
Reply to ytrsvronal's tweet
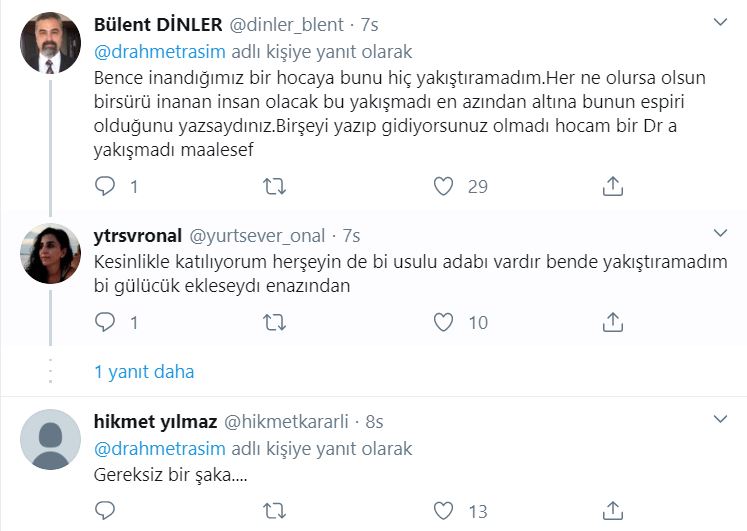[x=106, y=322]
